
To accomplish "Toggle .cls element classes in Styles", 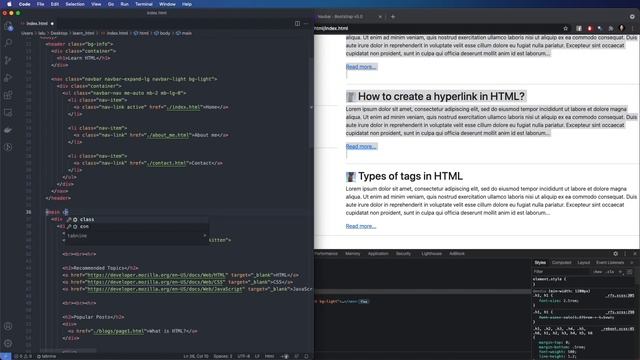I will [x=610, y=271].
